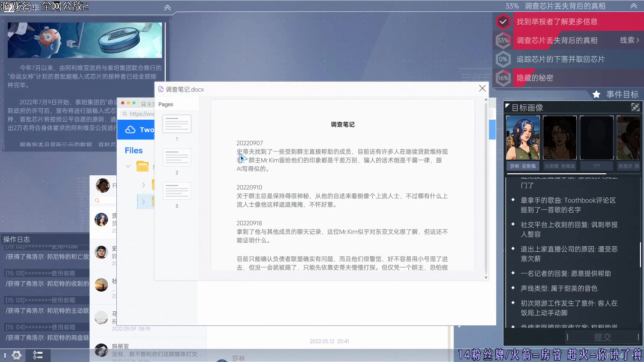644x362 pixels.
Task: Toggle the checkmark on the 找到举报者了解更多信息 objective
Action: (x=503, y=21)
